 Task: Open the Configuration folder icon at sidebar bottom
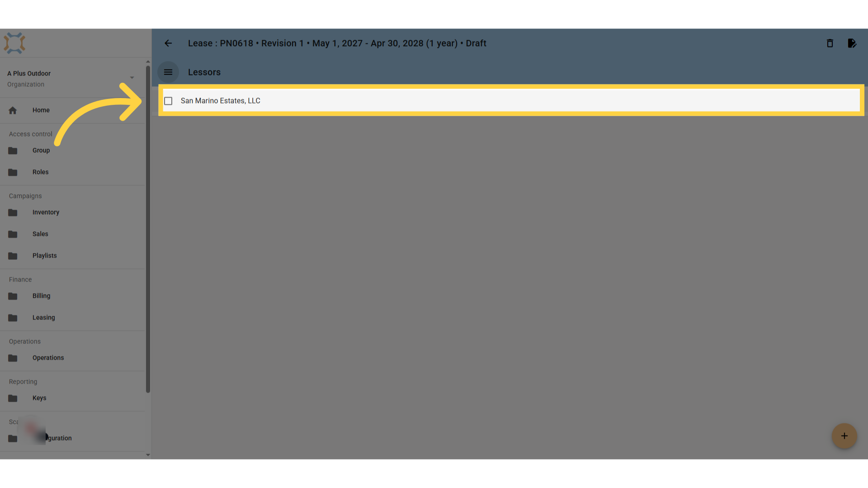(x=13, y=438)
